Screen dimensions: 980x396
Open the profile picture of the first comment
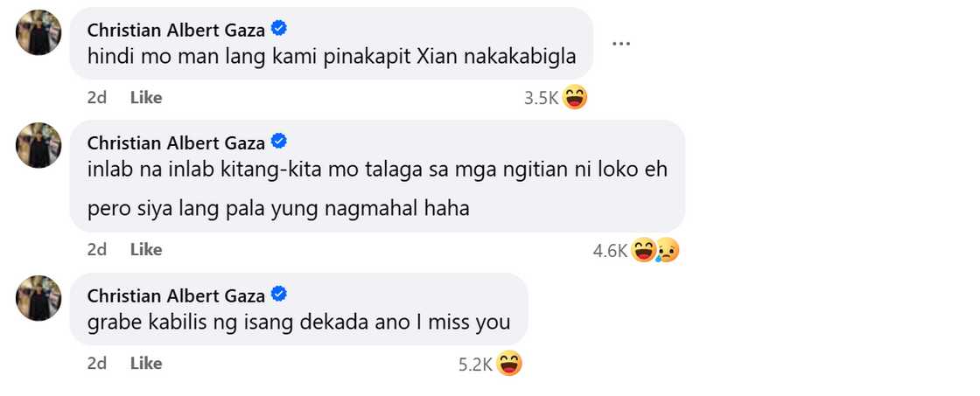tap(38, 32)
